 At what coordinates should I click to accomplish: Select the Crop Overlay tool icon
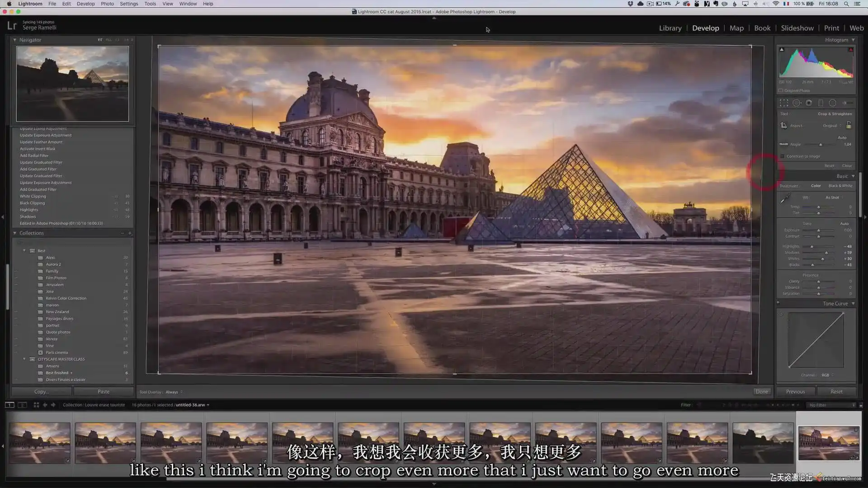pos(784,103)
